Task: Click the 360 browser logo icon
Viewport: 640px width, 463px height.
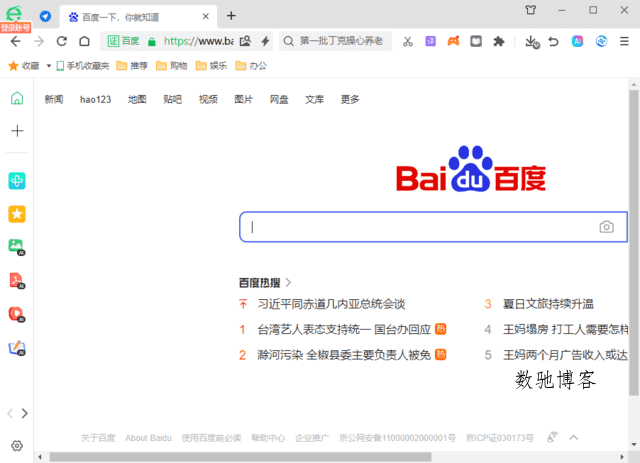Action: coord(14,13)
